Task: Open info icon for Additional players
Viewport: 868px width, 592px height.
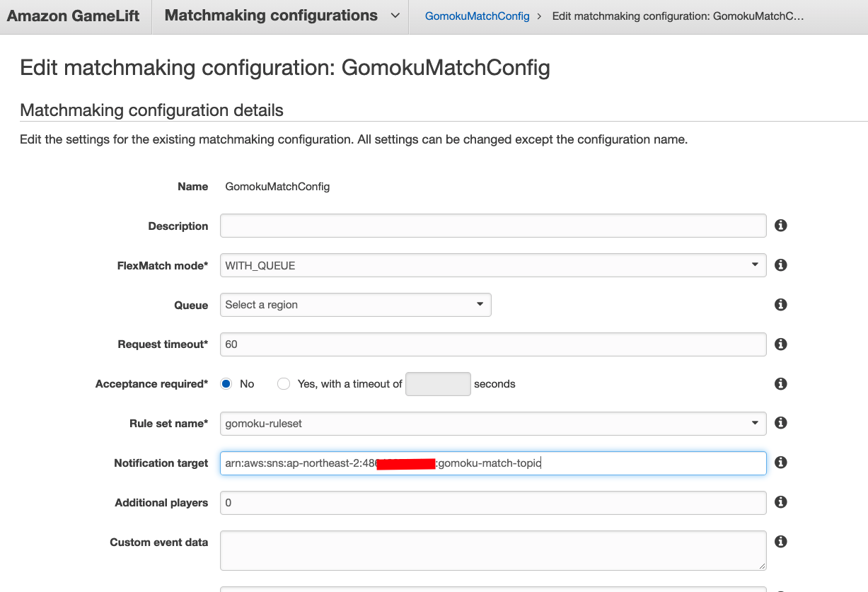Action: [781, 502]
